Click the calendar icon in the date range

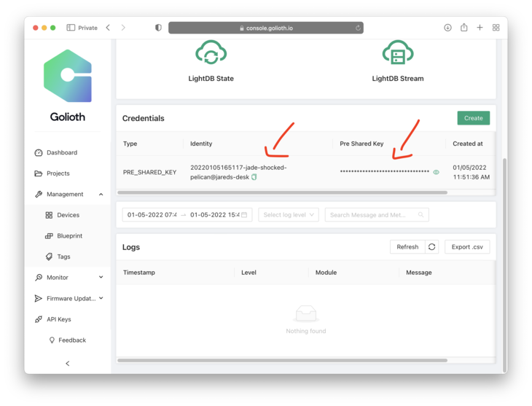coord(244,214)
